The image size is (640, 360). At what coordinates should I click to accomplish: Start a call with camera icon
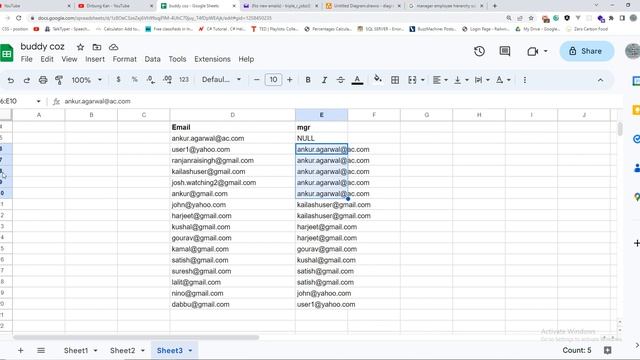[x=532, y=51]
